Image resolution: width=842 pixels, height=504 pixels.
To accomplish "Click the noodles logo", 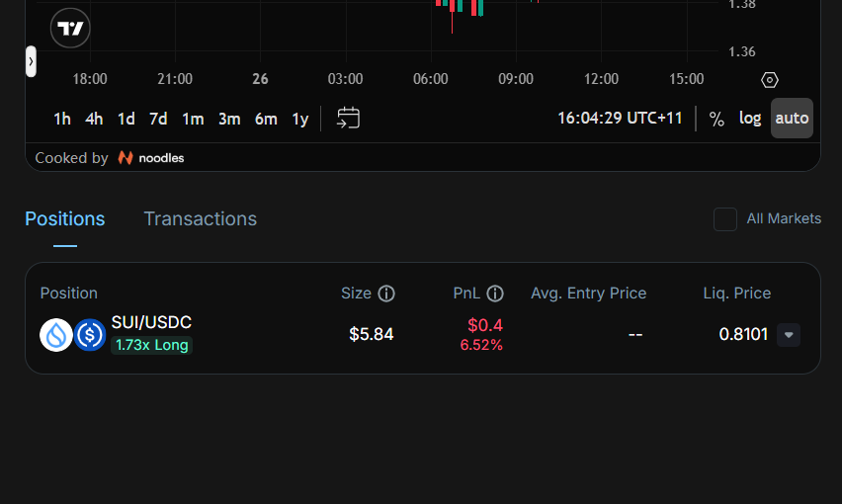I will coord(150,158).
